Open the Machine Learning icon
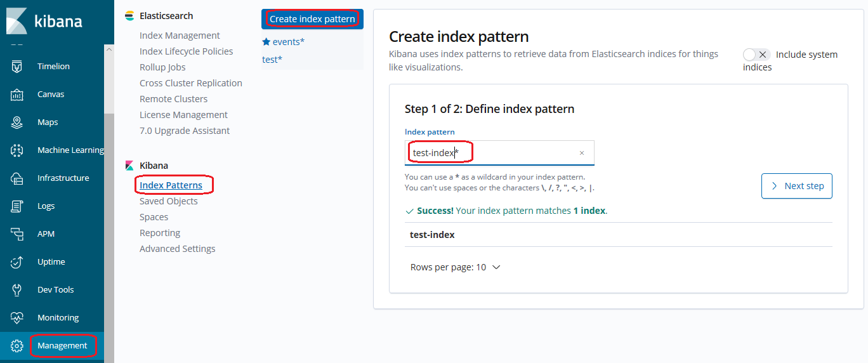This screenshot has width=868, height=363. (x=17, y=150)
